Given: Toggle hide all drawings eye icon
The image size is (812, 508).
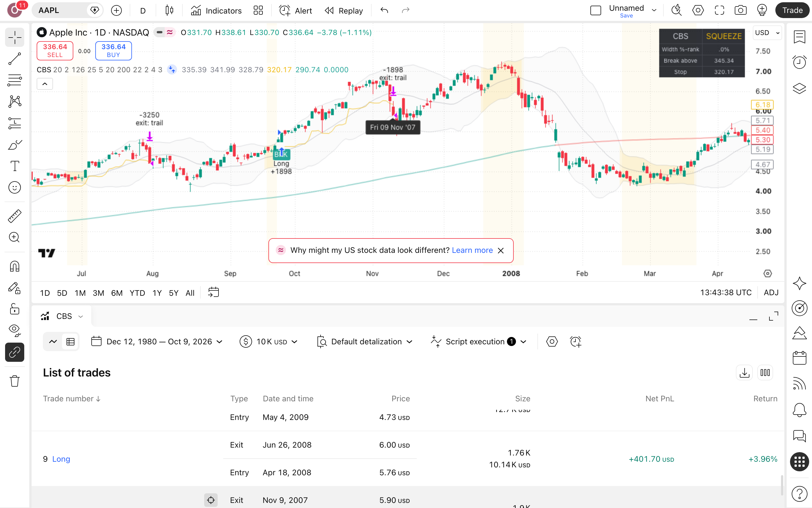Looking at the screenshot, I should (15, 330).
